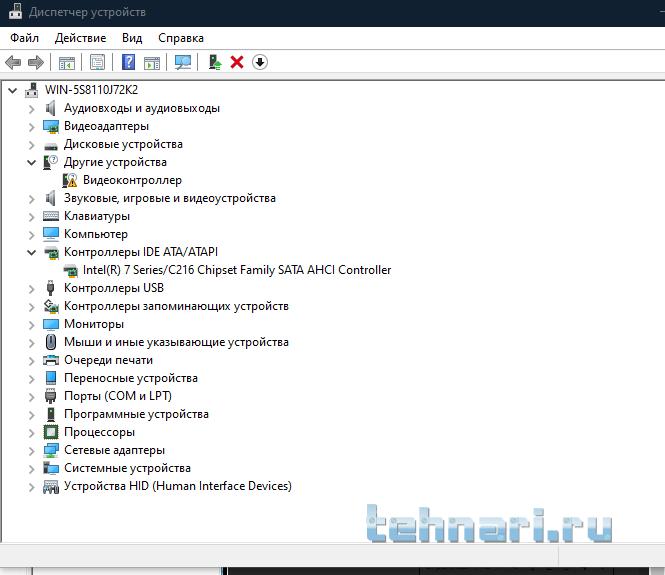Image resolution: width=665 pixels, height=575 pixels.
Task: Collapse the WIN-5S8110J72K2 root node
Action: click(x=13, y=90)
